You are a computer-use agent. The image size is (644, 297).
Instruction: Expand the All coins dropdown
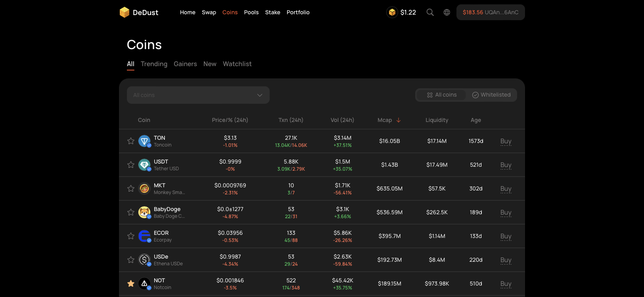click(x=198, y=95)
